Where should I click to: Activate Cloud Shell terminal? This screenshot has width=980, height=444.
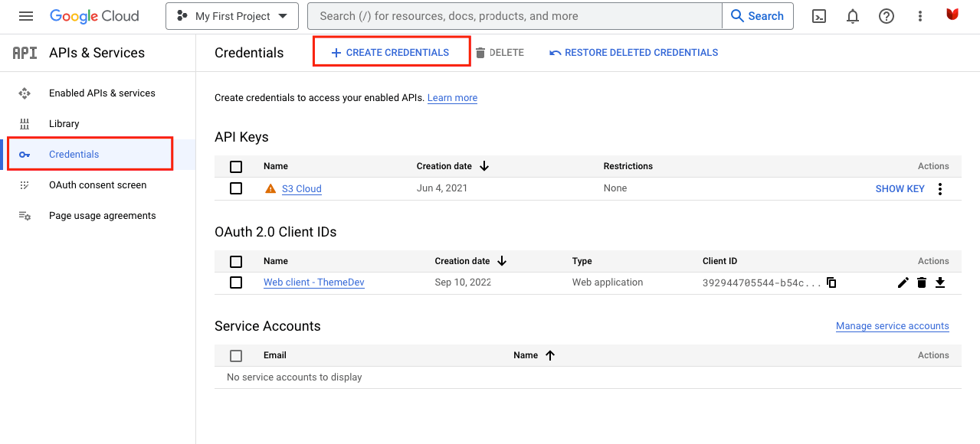(818, 15)
